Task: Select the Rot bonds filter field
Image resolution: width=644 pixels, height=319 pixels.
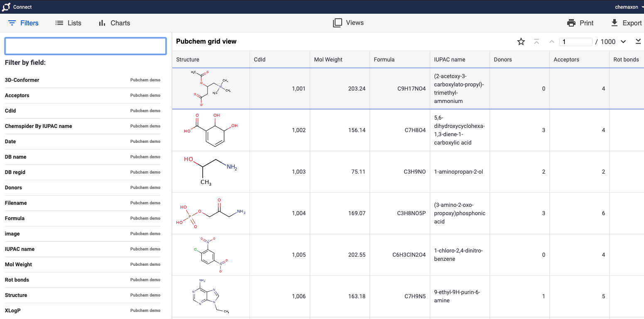Action: [83, 280]
